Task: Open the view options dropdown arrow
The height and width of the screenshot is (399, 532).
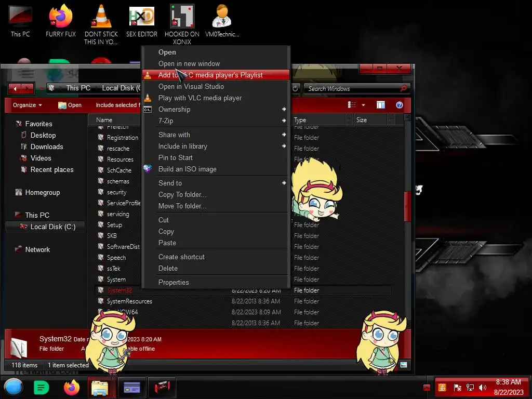Action: pos(363,105)
